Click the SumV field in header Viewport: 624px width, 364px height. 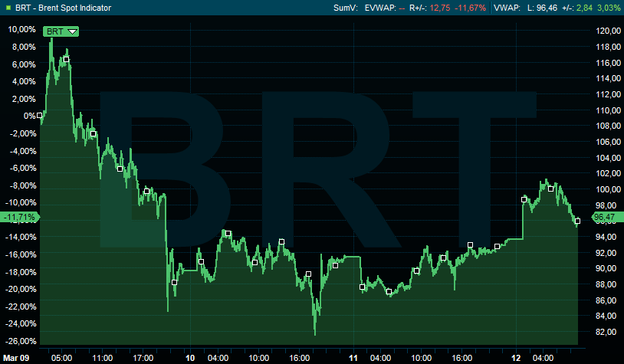pyautogui.click(x=345, y=8)
